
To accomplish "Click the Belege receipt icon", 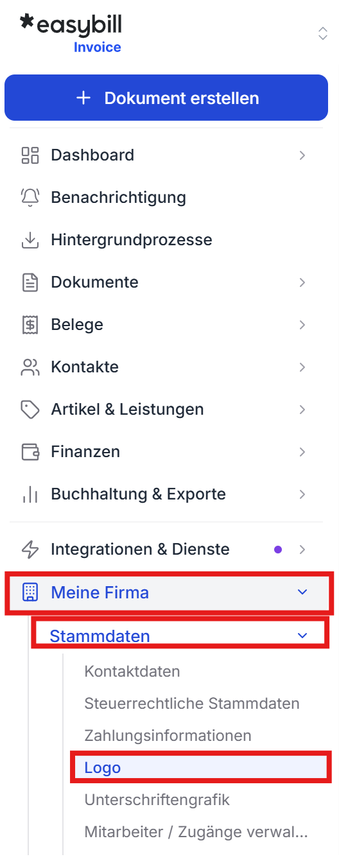I will click(30, 325).
